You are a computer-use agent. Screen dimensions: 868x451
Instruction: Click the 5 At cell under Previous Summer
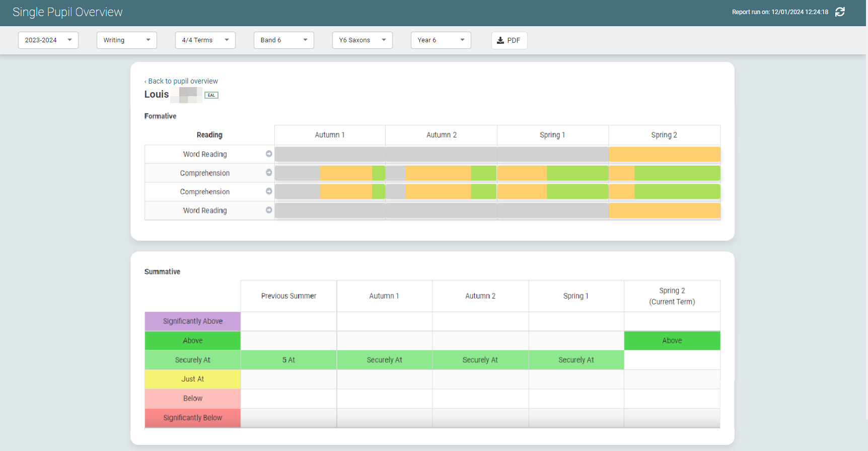click(x=288, y=360)
